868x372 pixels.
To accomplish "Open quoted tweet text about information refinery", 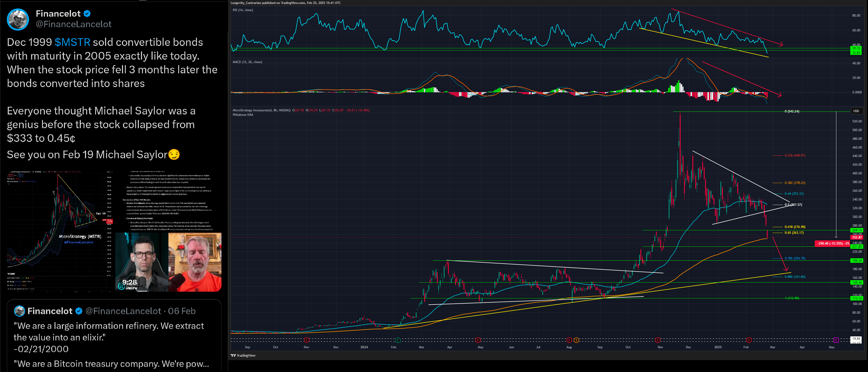I will coord(108,332).
